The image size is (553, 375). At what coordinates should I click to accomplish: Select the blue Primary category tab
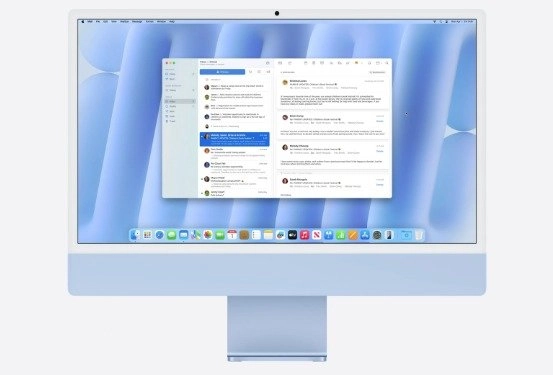(x=222, y=72)
